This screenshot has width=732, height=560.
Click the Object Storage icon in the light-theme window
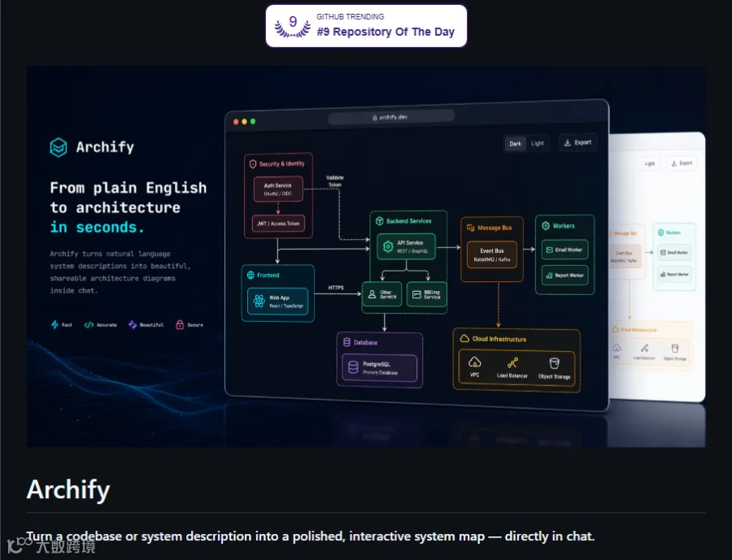click(x=674, y=349)
